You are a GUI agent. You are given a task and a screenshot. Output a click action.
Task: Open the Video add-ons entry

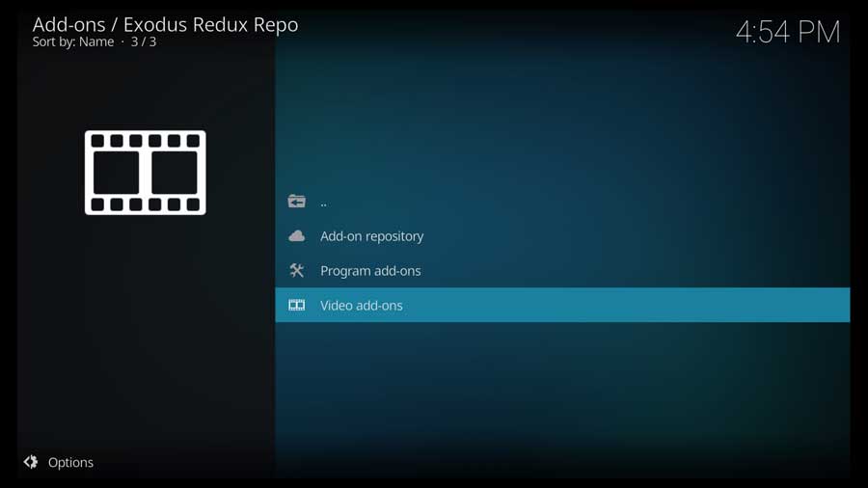tap(562, 305)
